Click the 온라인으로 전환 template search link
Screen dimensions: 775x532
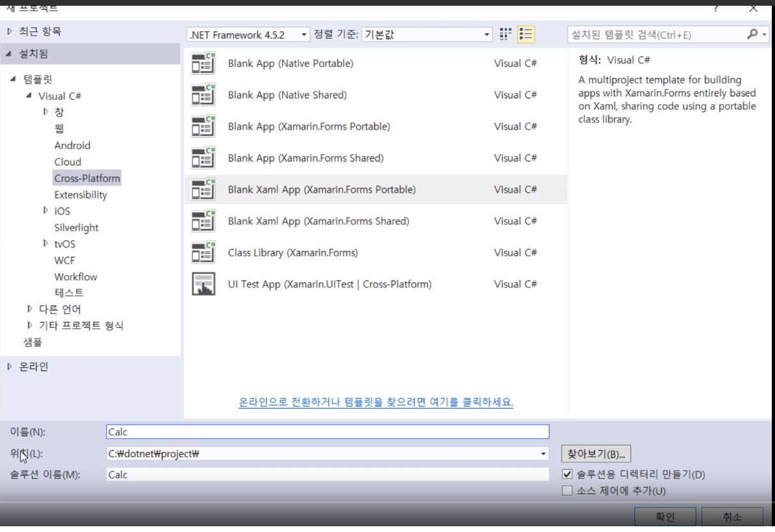[x=376, y=402]
